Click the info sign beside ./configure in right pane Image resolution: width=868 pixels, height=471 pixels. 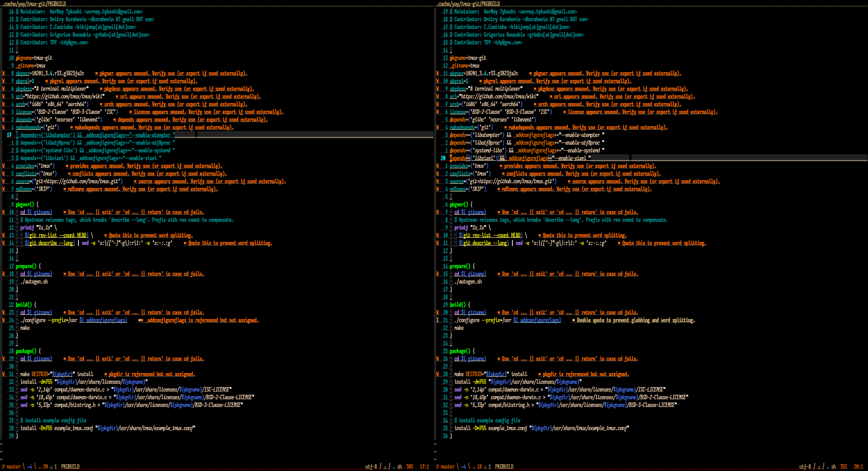[438, 320]
